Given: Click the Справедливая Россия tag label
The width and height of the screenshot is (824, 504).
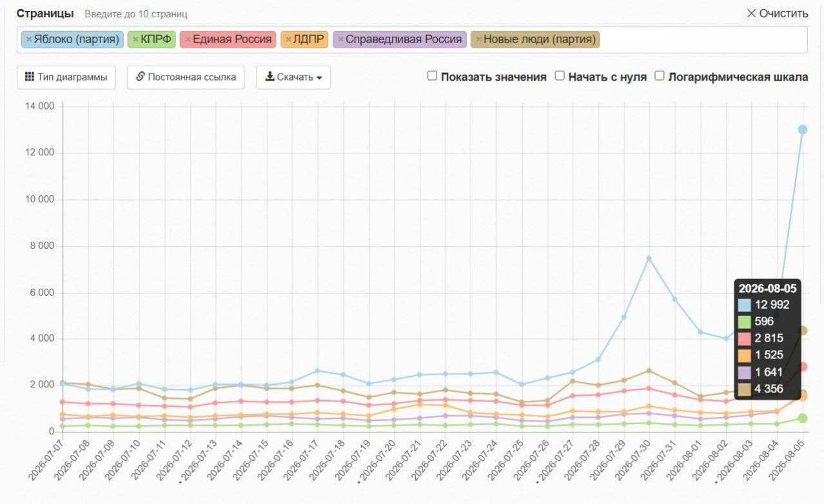Looking at the screenshot, I should point(404,39).
